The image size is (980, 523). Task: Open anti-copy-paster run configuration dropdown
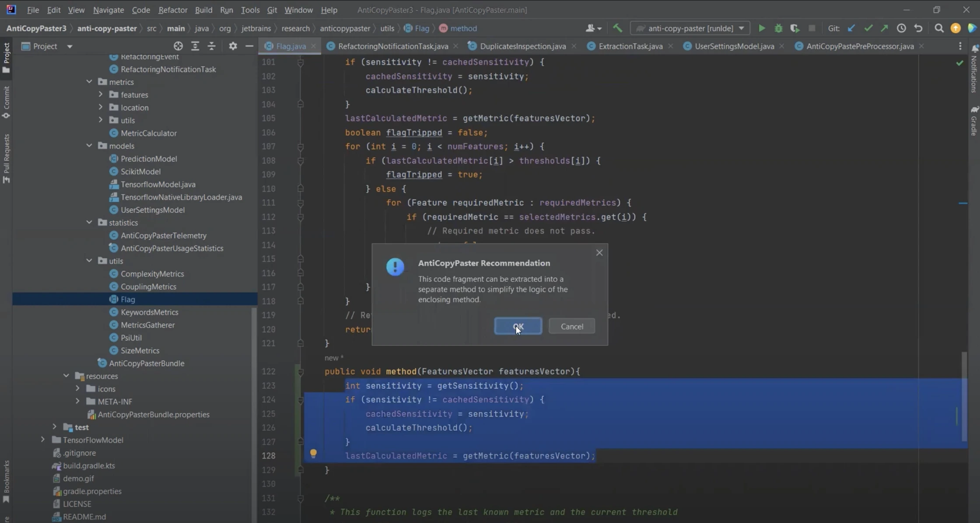[x=690, y=28]
